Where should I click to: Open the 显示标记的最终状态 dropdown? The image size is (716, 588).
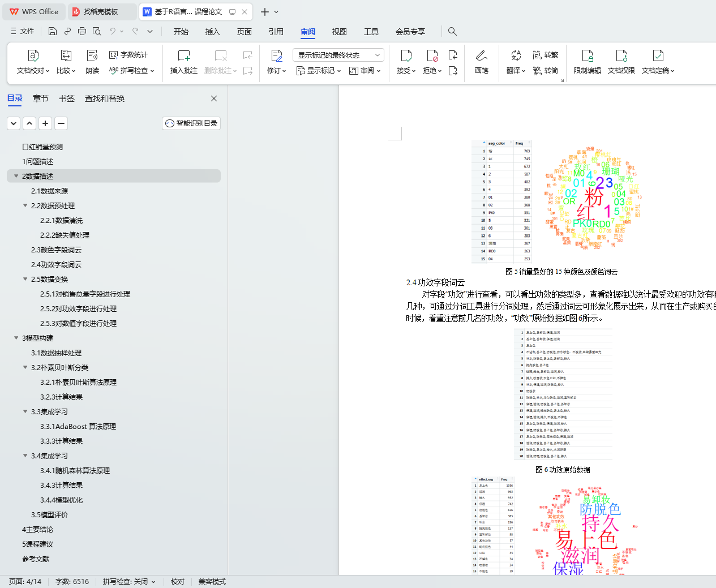[338, 55]
